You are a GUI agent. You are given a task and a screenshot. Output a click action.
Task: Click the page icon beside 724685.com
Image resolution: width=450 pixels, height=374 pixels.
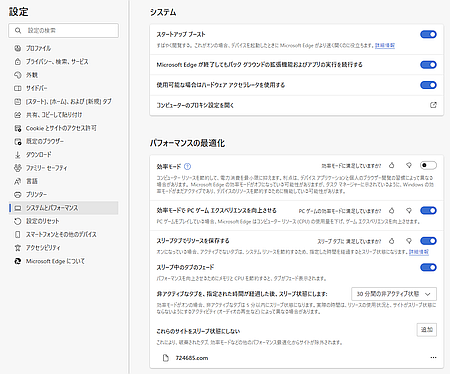[x=166, y=358]
